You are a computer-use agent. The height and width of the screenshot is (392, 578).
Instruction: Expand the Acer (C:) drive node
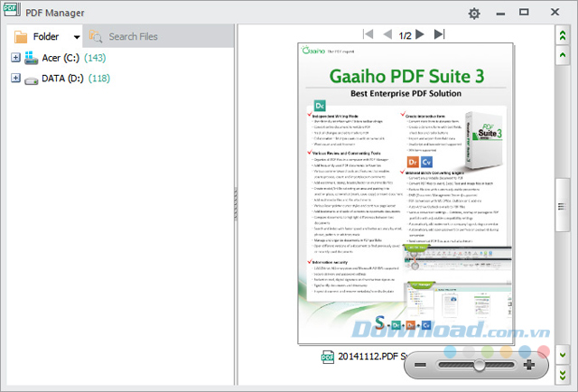pyautogui.click(x=15, y=58)
